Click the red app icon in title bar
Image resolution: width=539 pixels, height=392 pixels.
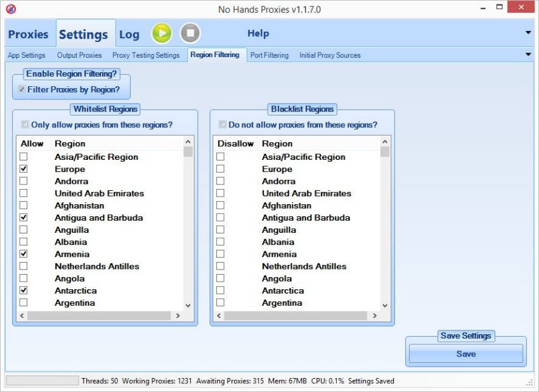tap(11, 9)
